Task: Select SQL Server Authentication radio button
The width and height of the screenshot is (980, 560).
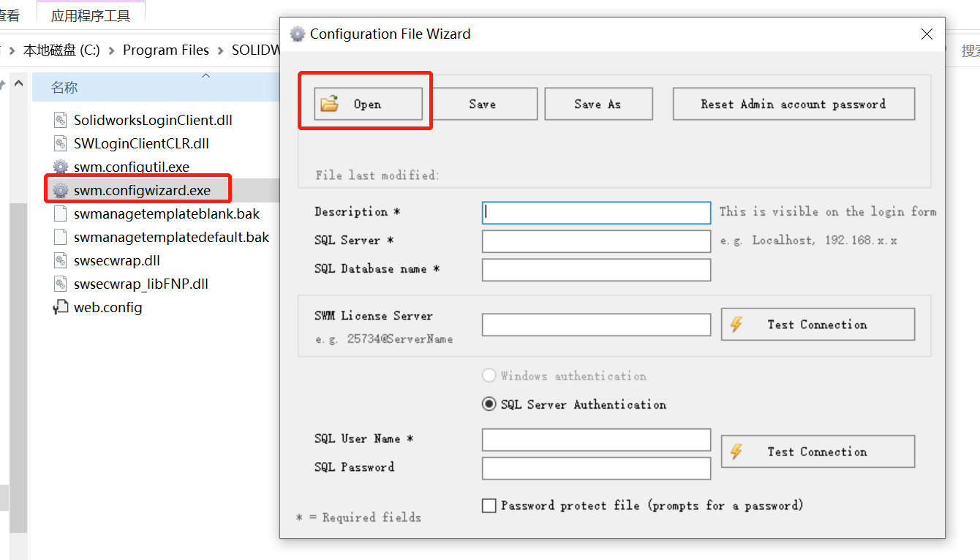Action: tap(489, 404)
